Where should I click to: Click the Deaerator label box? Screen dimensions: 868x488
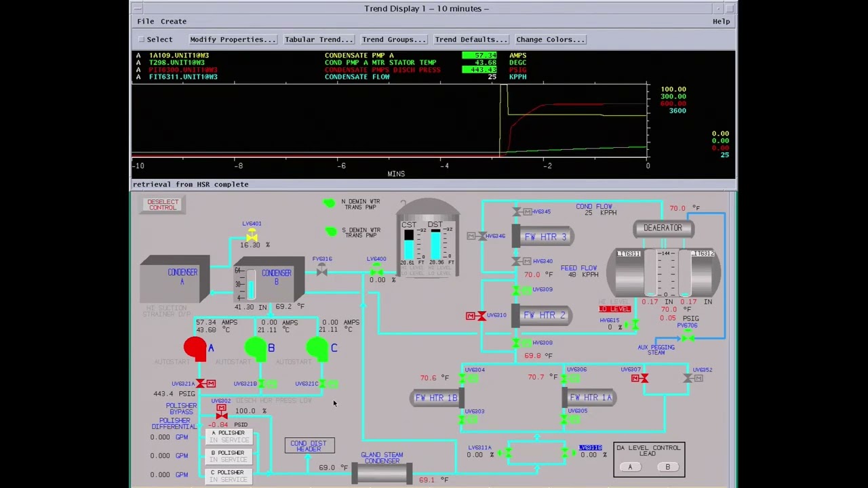[663, 228]
